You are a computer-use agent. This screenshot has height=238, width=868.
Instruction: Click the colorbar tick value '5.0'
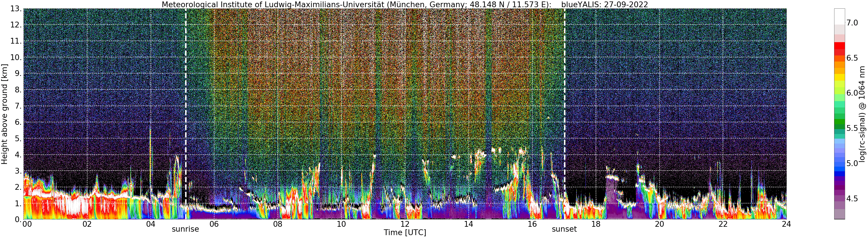point(852,163)
